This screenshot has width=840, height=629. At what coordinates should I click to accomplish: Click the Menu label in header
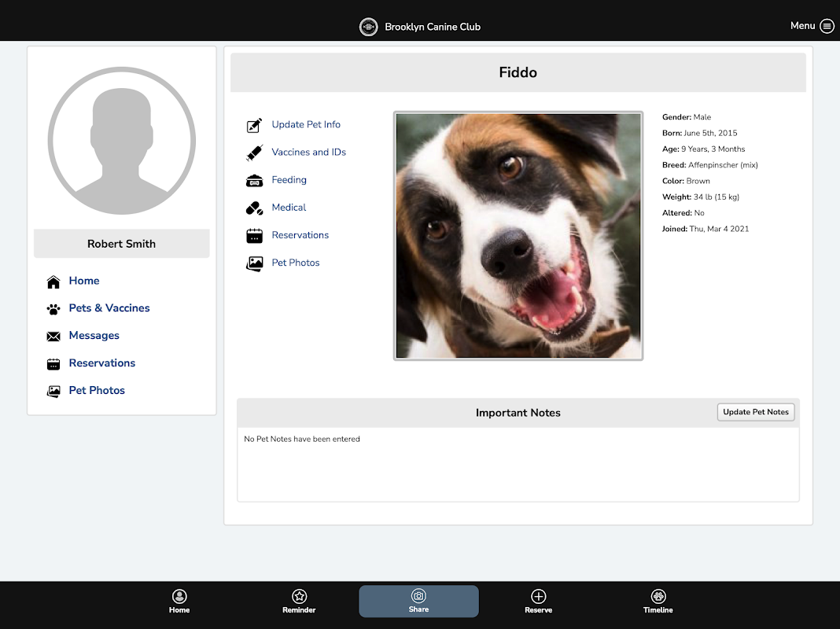pyautogui.click(x=802, y=26)
